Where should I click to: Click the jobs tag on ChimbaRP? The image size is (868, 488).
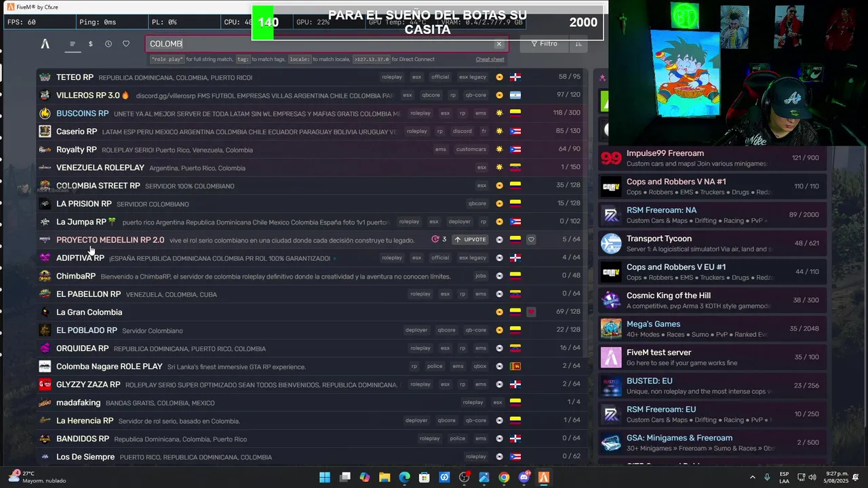(x=481, y=276)
